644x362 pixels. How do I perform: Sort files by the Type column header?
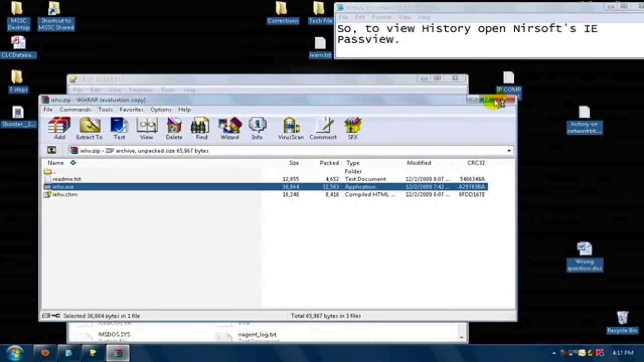[x=353, y=163]
